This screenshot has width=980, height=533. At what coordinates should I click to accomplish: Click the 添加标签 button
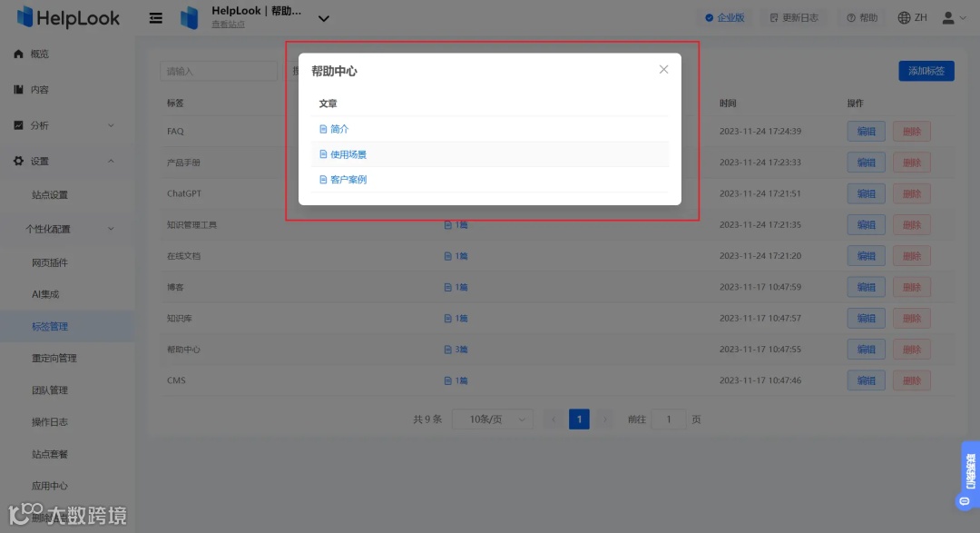926,70
